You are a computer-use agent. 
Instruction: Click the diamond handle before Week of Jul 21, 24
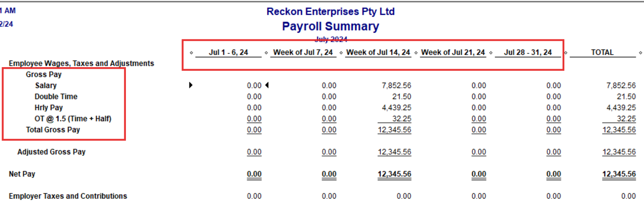point(416,53)
